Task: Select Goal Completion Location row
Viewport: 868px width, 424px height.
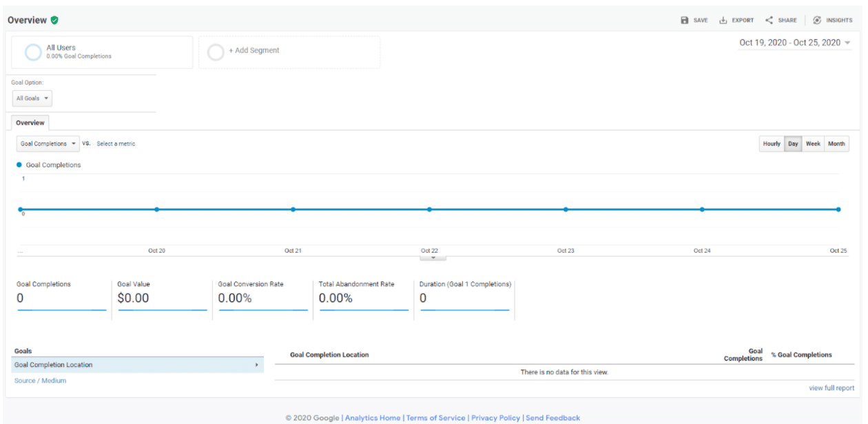Action: 137,365
